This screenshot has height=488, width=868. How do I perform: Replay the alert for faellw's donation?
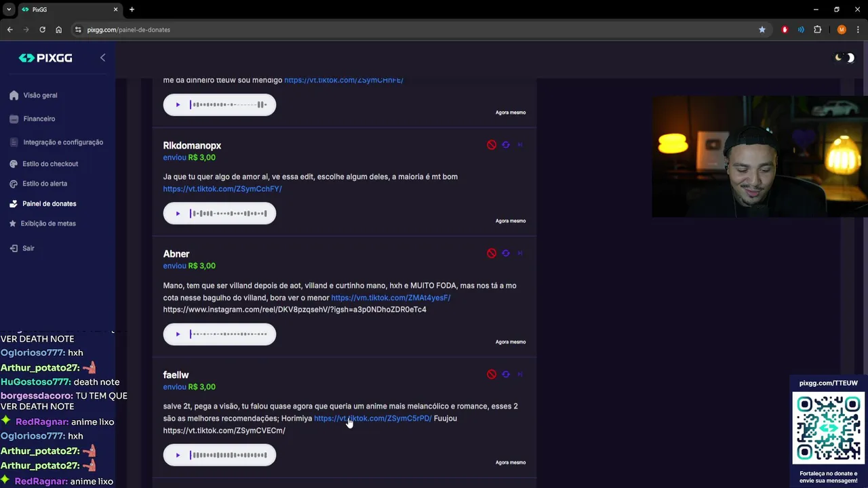(x=506, y=374)
